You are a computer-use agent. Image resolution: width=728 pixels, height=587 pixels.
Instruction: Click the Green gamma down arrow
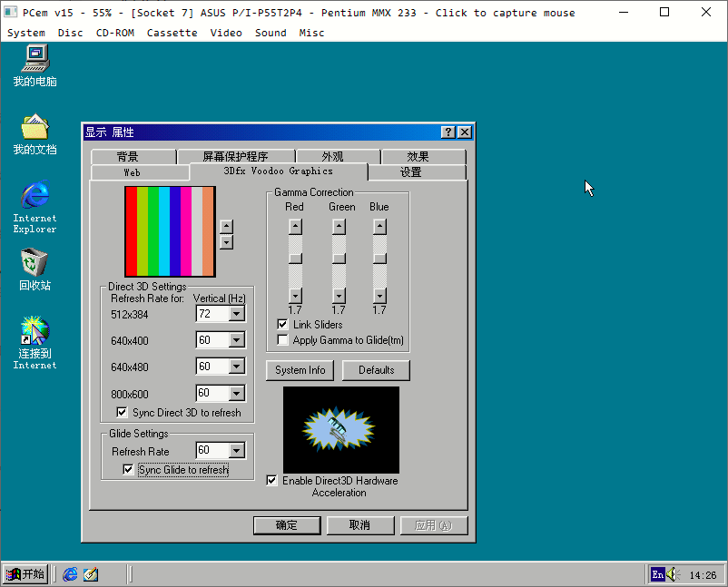pyautogui.click(x=339, y=296)
